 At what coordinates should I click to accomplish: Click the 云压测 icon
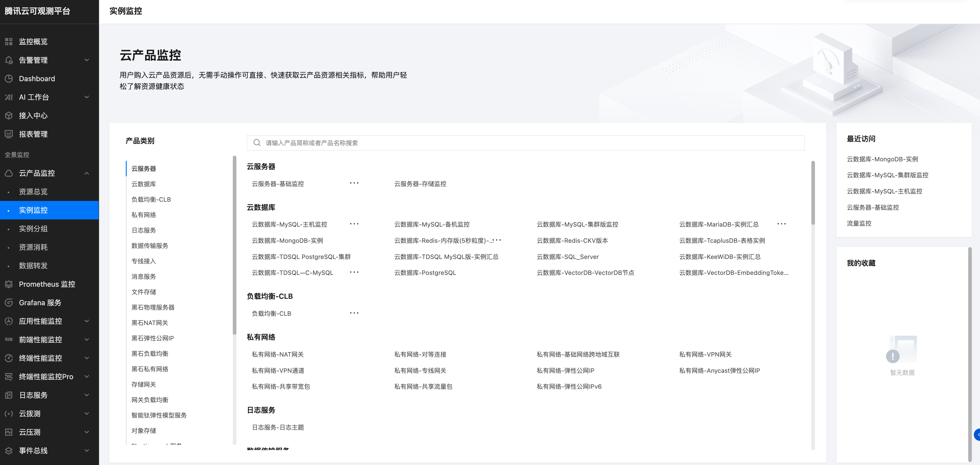pyautogui.click(x=9, y=432)
